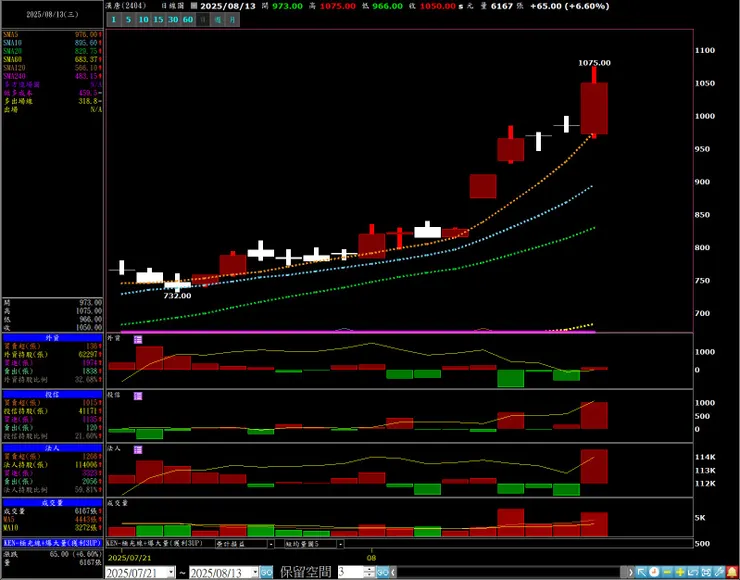Click the KEN strategy label in left panel
Viewport: 740px width, 580px height.
click(x=52, y=543)
